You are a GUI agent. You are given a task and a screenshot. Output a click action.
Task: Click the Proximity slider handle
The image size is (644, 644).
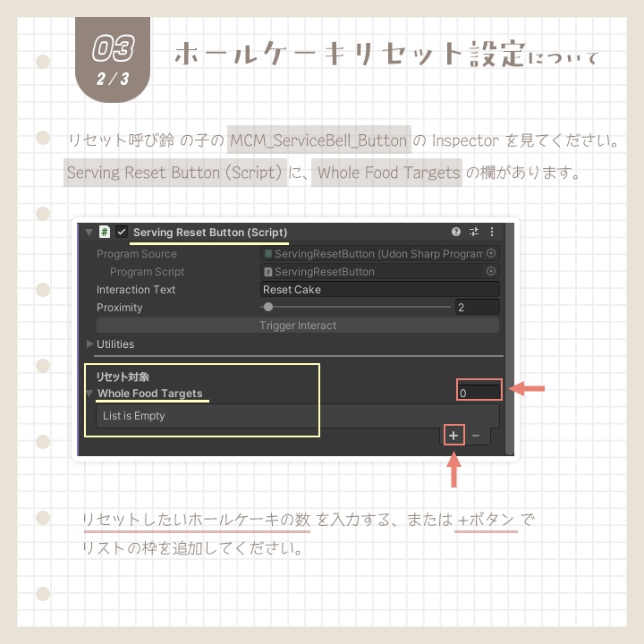[268, 307]
